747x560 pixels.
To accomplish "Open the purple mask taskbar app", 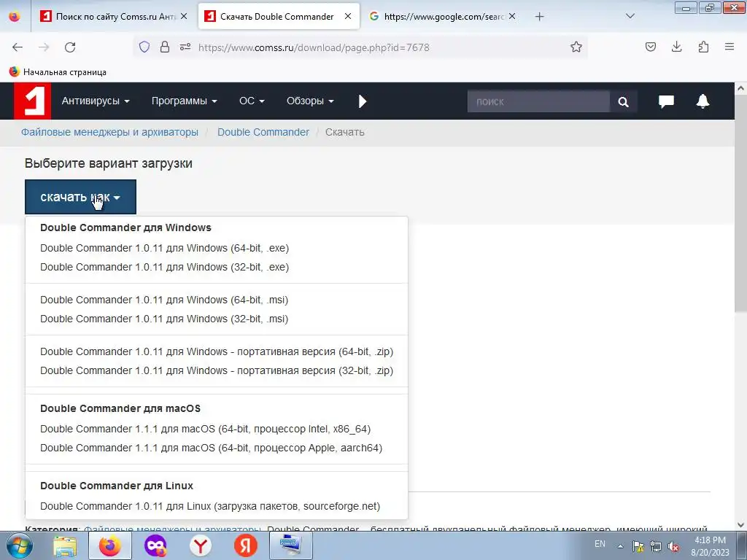I will [155, 545].
